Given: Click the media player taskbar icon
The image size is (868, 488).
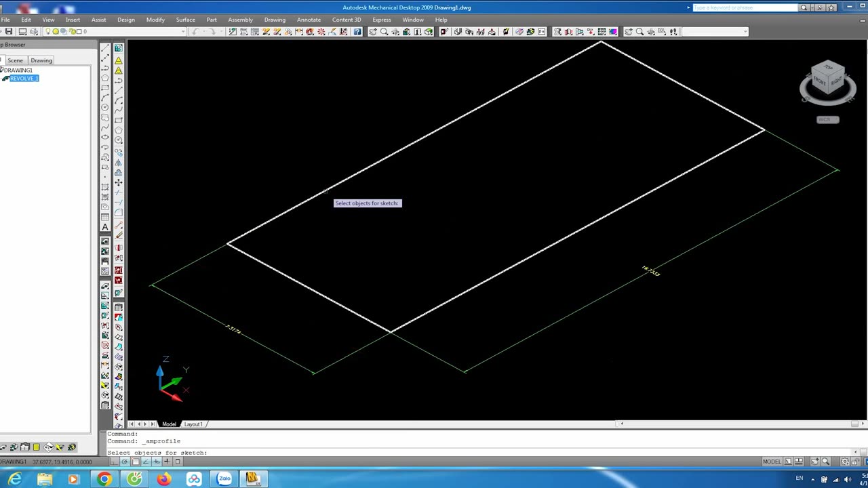Looking at the screenshot, I should click(74, 479).
